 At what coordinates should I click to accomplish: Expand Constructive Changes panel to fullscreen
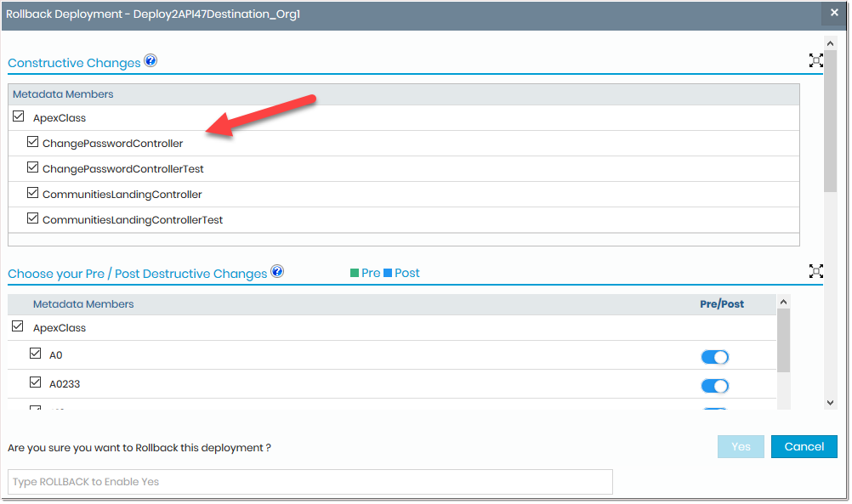point(816,60)
